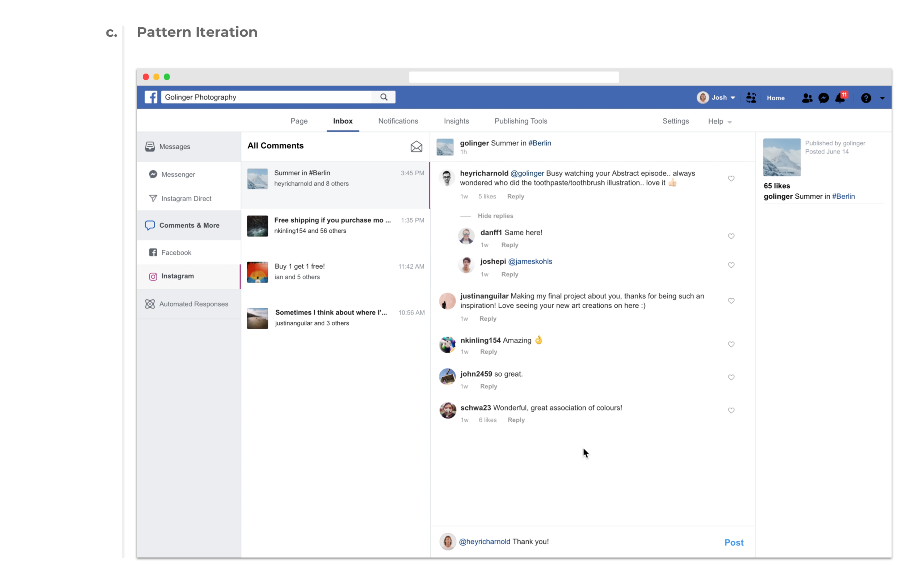Click the Post button
The image size is (902, 588).
click(x=734, y=542)
